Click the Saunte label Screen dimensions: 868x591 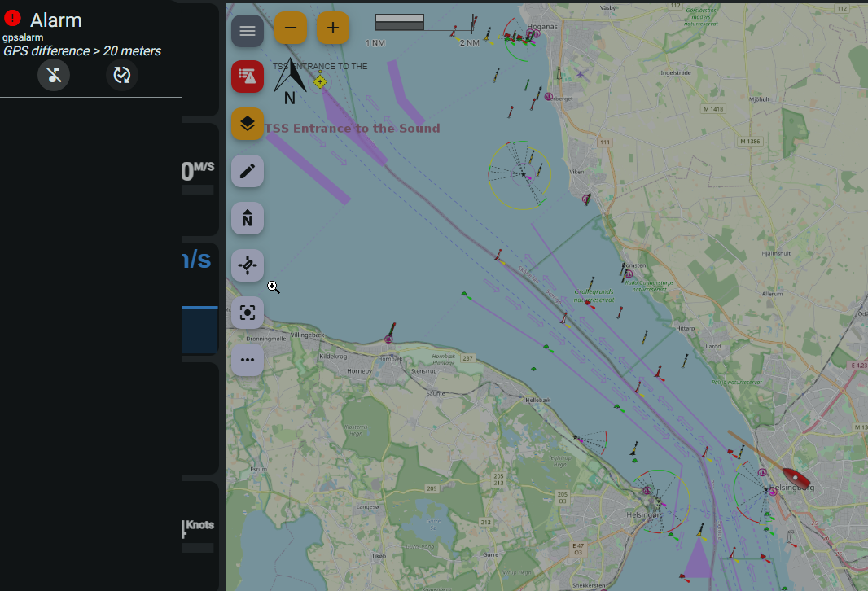pos(436,393)
